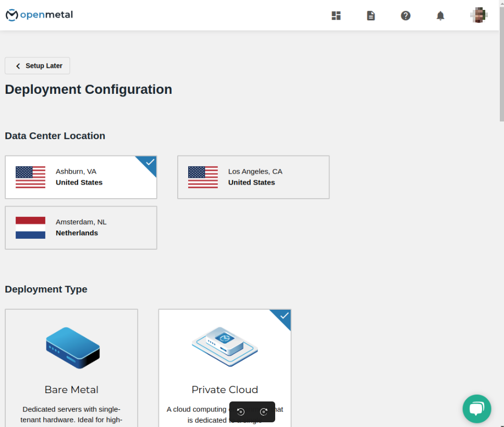Select Los Angeles, CA data center

coord(253,177)
